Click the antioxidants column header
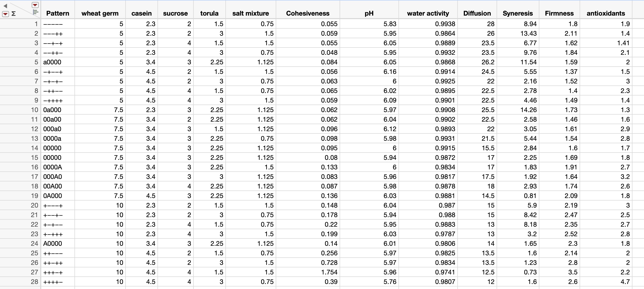Viewport: 644px width, 289px height. coord(606,13)
